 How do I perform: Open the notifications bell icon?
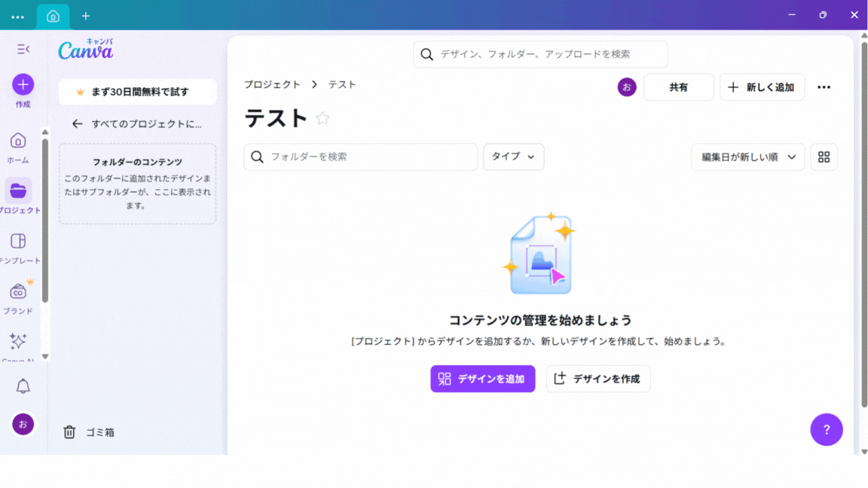pyautogui.click(x=23, y=386)
